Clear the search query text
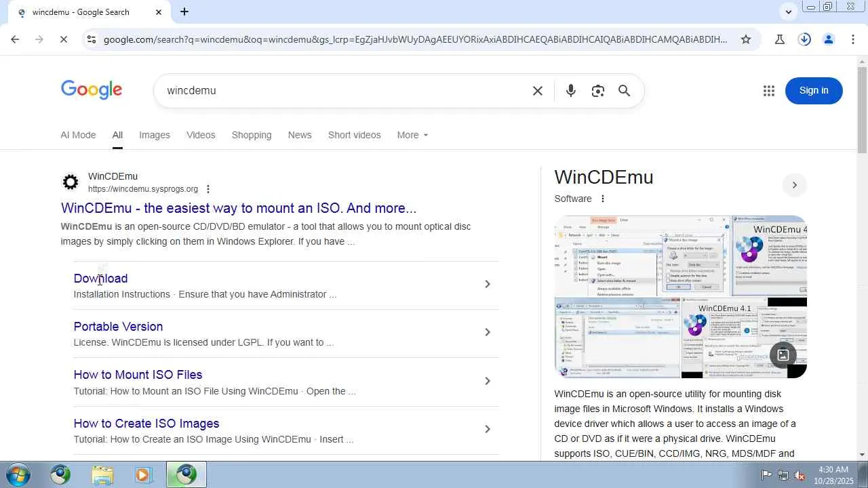868x488 pixels. (538, 91)
